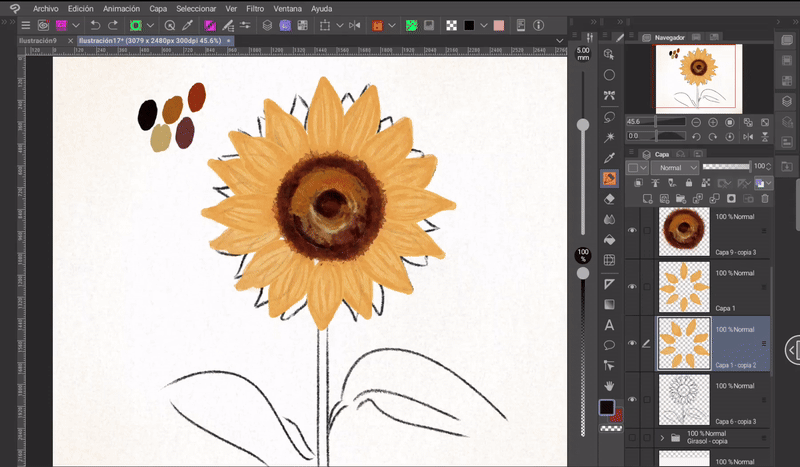Show the Girasol - copia folder
The height and width of the screenshot is (467, 800).
pos(631,437)
